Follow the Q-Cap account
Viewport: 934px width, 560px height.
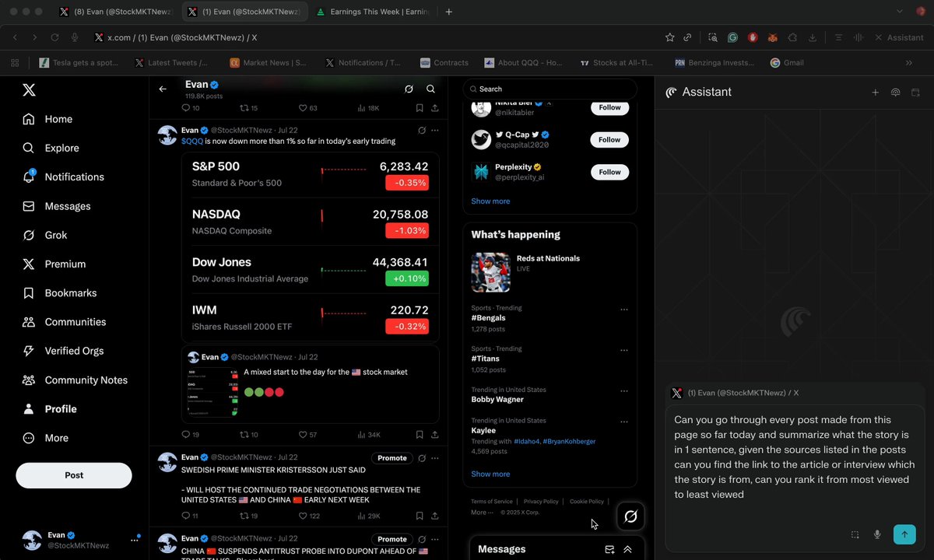click(x=609, y=140)
